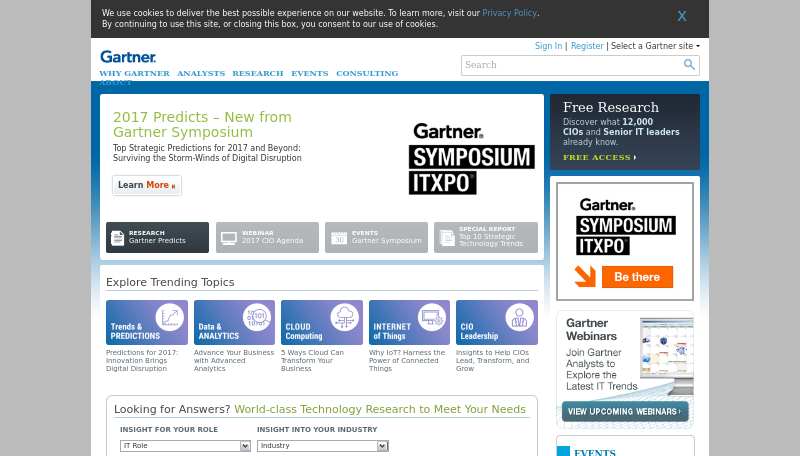This screenshot has height=456, width=800.
Task: Click World-class Technology Research heading text
Action: click(380, 409)
